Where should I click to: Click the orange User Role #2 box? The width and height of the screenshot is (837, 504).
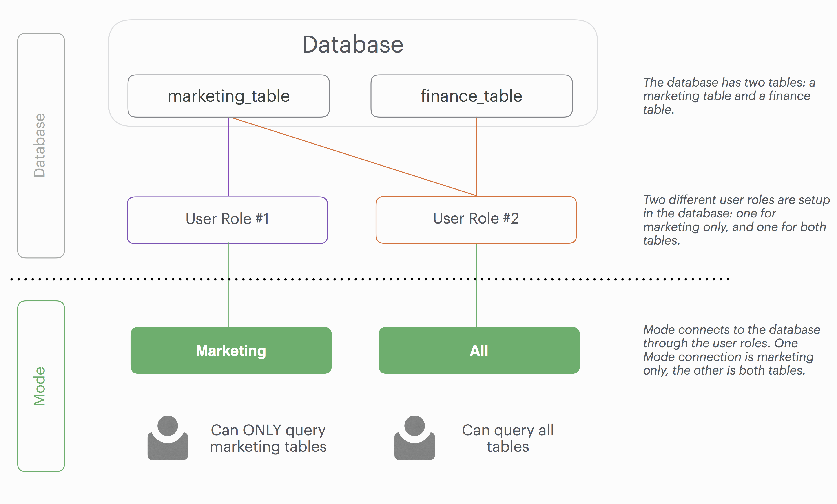click(476, 219)
